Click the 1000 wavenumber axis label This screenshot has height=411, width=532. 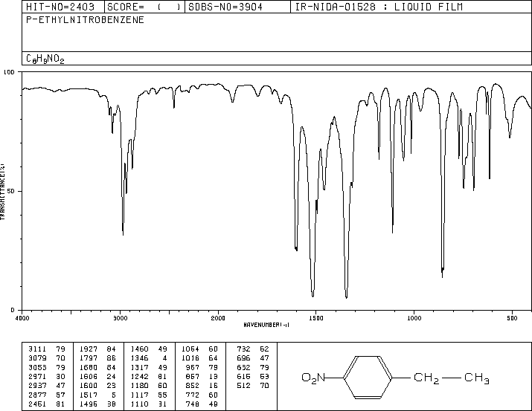pyautogui.click(x=414, y=318)
